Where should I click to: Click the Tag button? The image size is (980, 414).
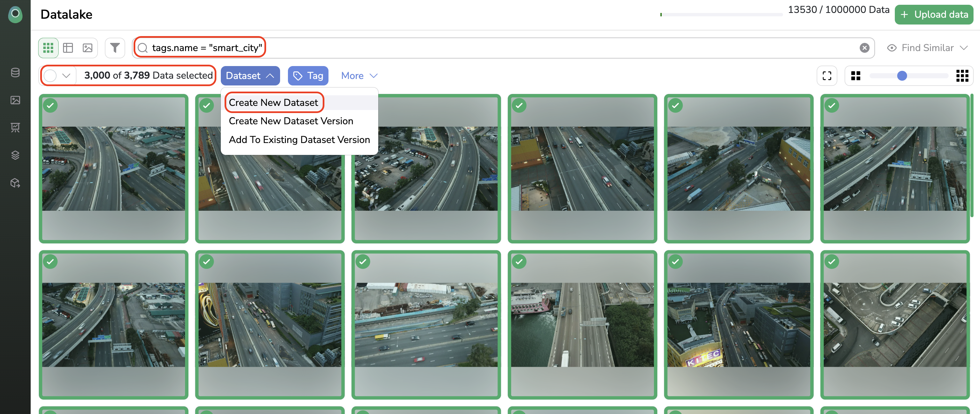308,76
